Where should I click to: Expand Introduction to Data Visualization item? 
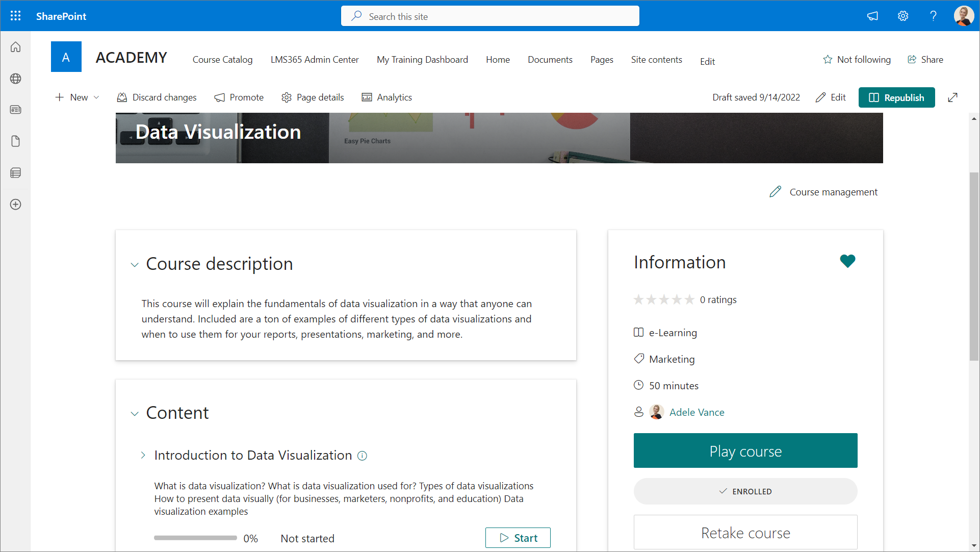pyautogui.click(x=143, y=455)
